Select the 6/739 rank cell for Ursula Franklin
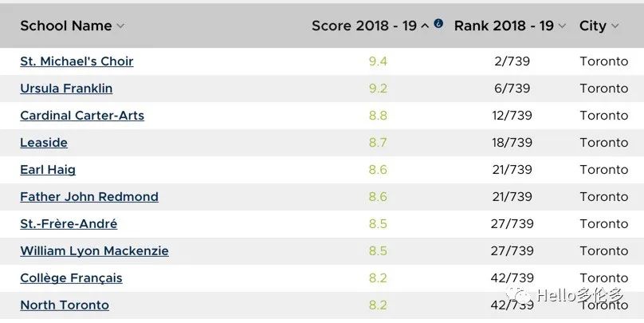 [512, 89]
